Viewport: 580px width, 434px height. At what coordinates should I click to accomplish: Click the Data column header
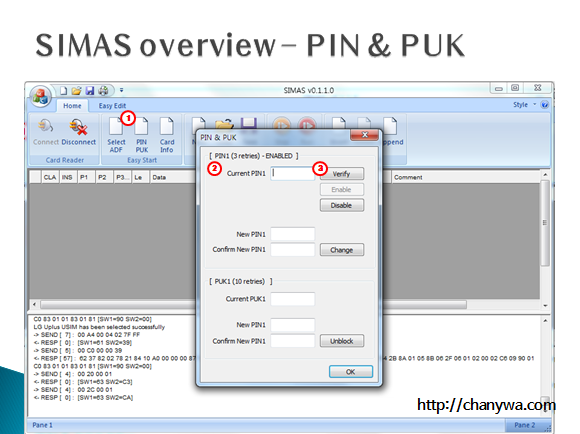[x=172, y=177]
